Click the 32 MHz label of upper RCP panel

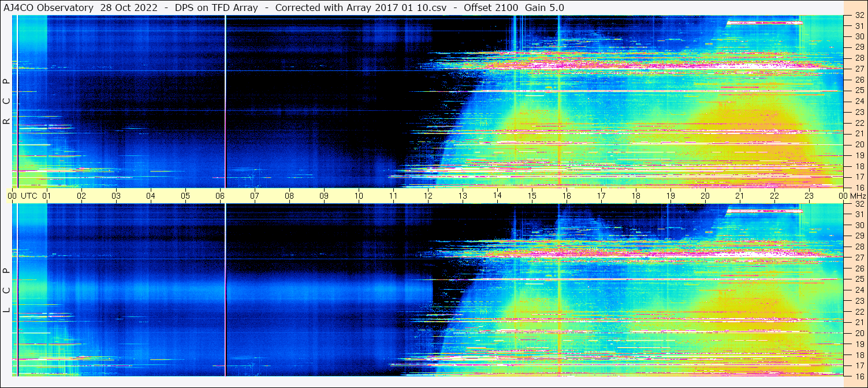858,17
